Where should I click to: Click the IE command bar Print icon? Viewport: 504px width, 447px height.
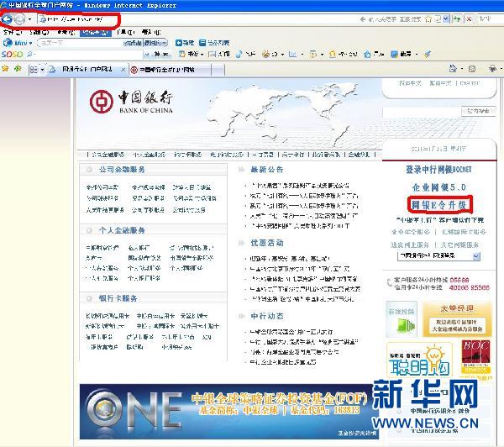pos(492,68)
